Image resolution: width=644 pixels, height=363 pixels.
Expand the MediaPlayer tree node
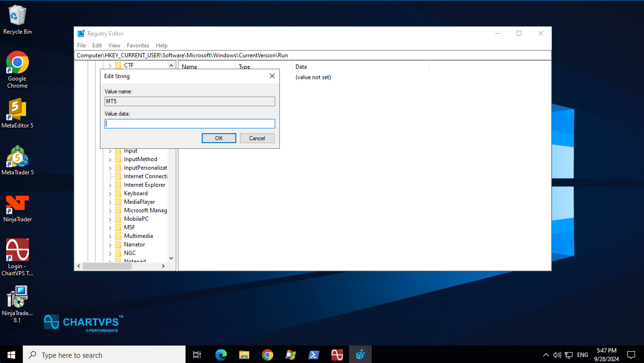tap(110, 202)
